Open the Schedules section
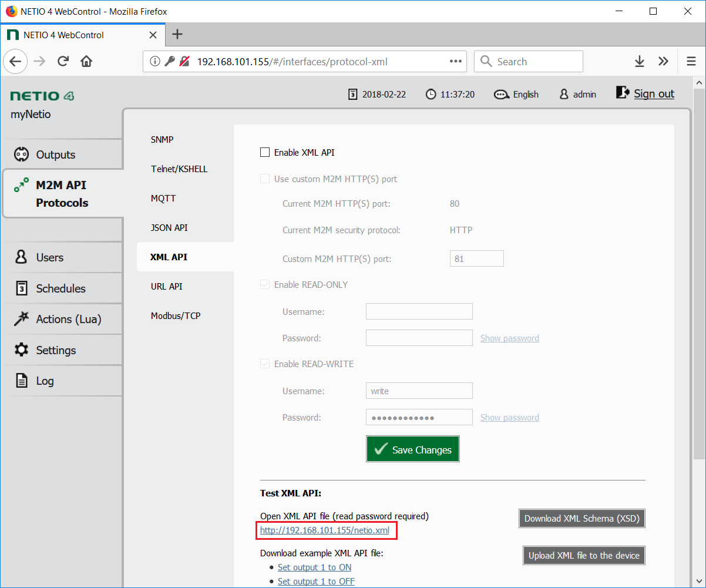 [x=62, y=288]
